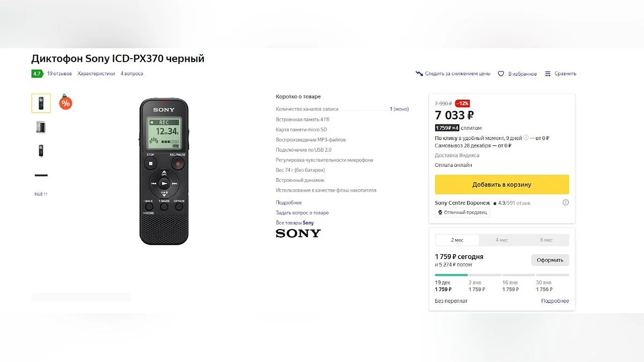Image resolution: width=644 pixels, height=362 pixels.
Task: Select the second product thumbnail image
Action: [41, 127]
